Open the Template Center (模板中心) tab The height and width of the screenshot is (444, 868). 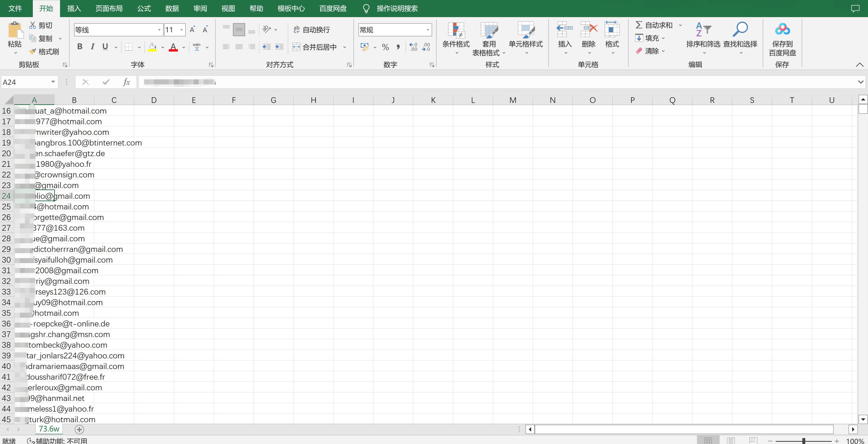click(x=291, y=8)
